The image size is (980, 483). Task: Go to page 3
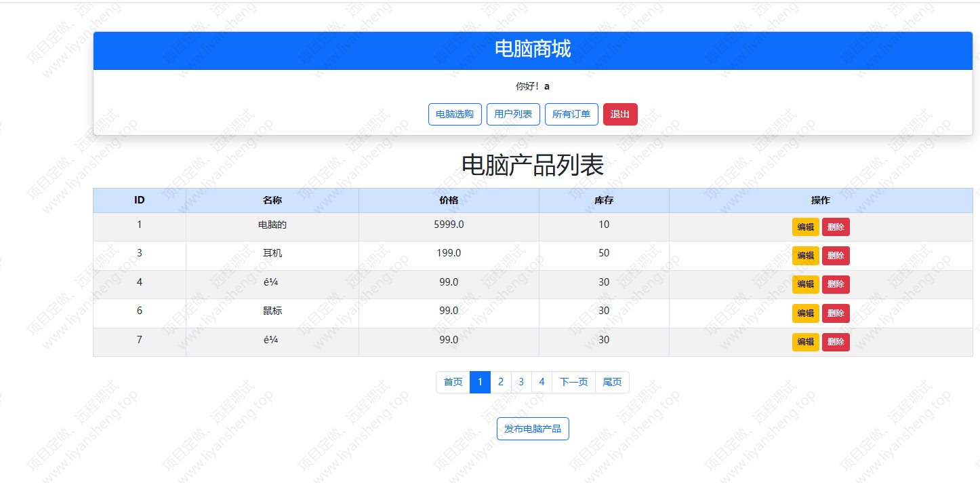click(521, 382)
